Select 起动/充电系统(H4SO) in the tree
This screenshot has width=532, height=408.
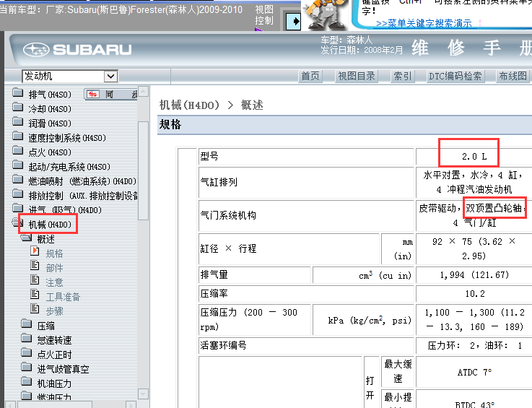69,167
